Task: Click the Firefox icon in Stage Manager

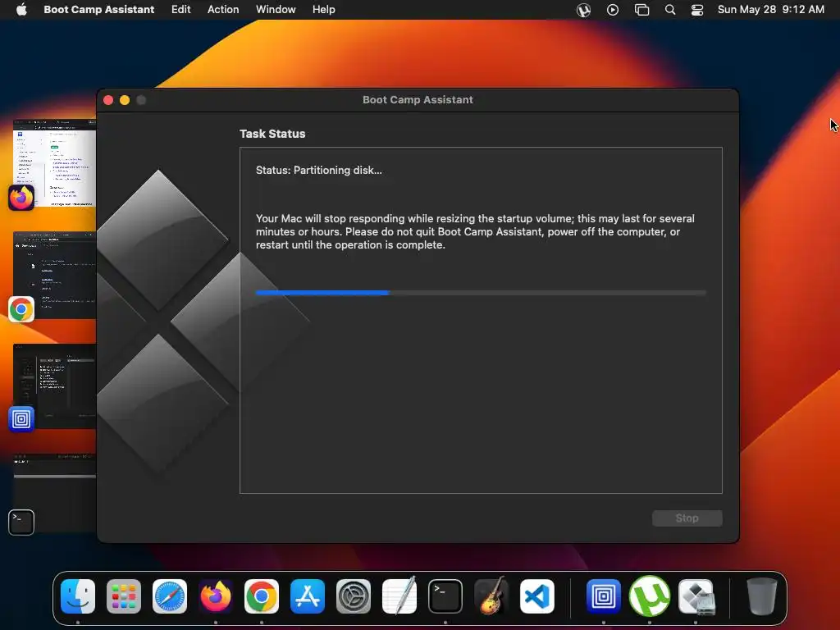Action: click(21, 198)
